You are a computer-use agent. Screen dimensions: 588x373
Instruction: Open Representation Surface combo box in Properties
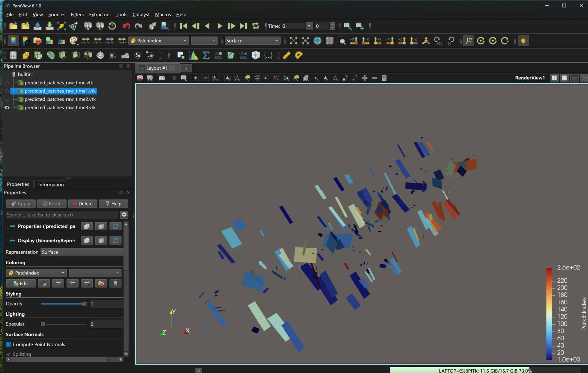[82, 252]
